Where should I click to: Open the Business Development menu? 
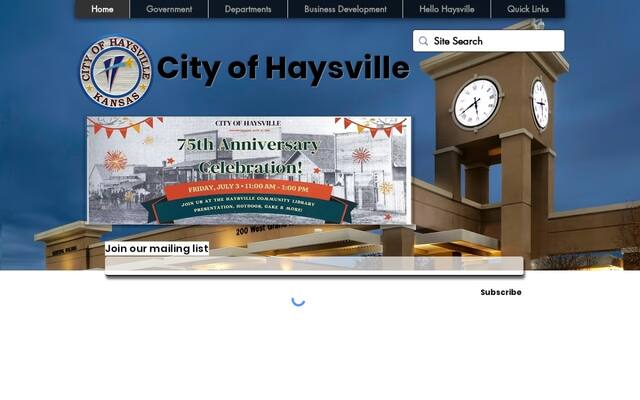(x=345, y=9)
